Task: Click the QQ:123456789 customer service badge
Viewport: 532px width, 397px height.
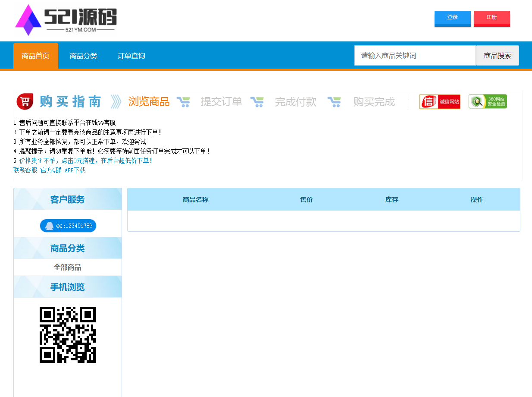Action: coord(68,226)
